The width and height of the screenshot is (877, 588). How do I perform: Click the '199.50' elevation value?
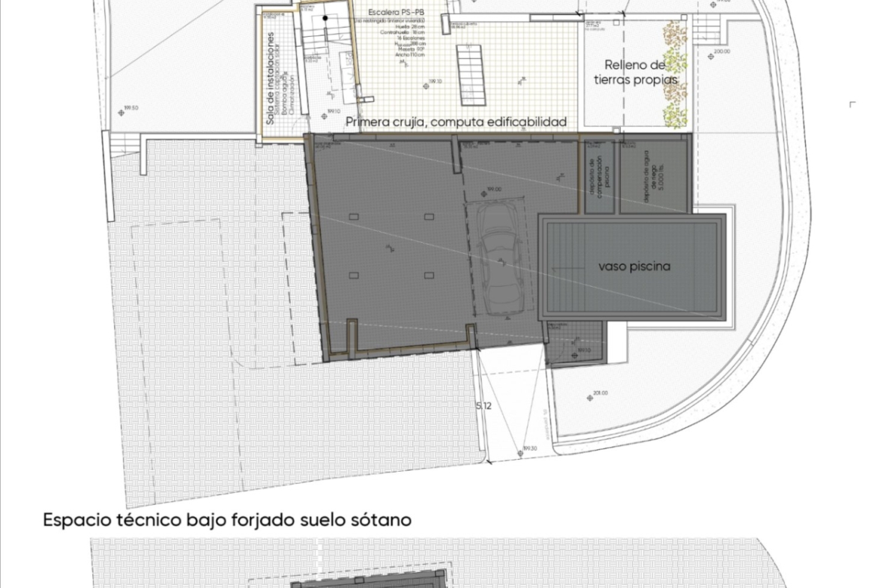[x=131, y=108]
